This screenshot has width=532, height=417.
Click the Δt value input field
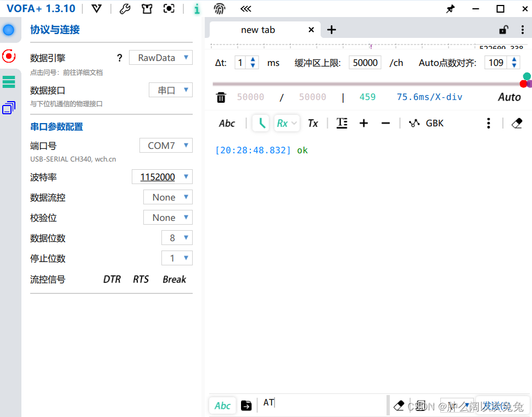coord(241,63)
